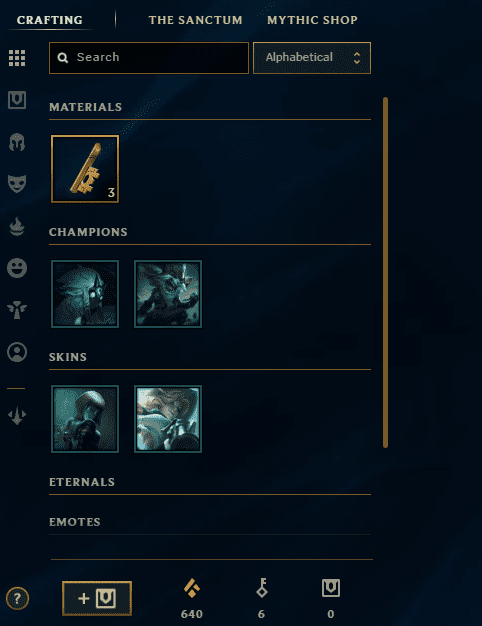Select the Crafting tab
482x626 pixels.
[x=50, y=20]
